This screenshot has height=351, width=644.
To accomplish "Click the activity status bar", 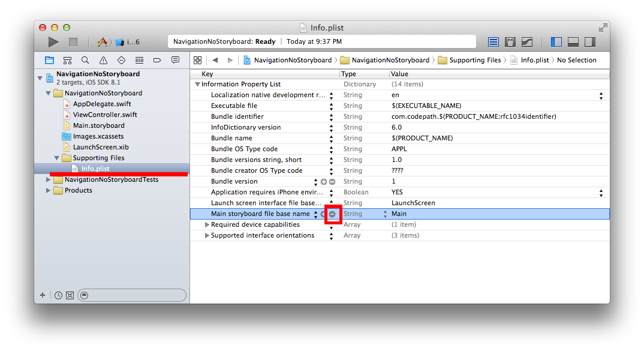I will [x=322, y=41].
